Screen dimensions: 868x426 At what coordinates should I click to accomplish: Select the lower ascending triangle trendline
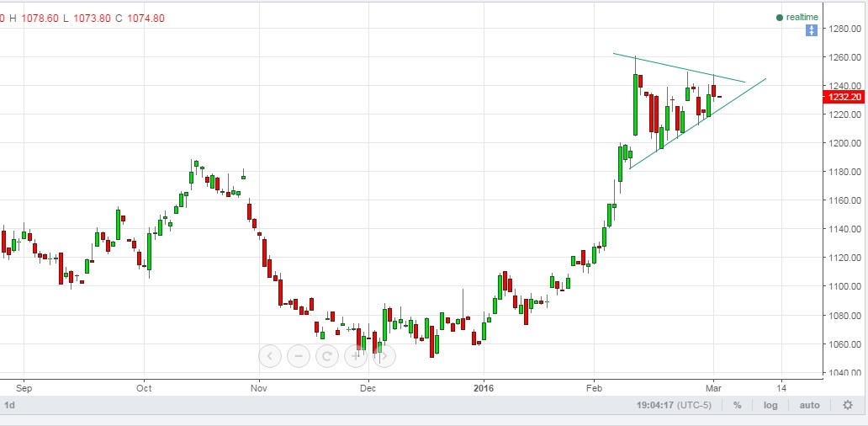pyautogui.click(x=697, y=124)
